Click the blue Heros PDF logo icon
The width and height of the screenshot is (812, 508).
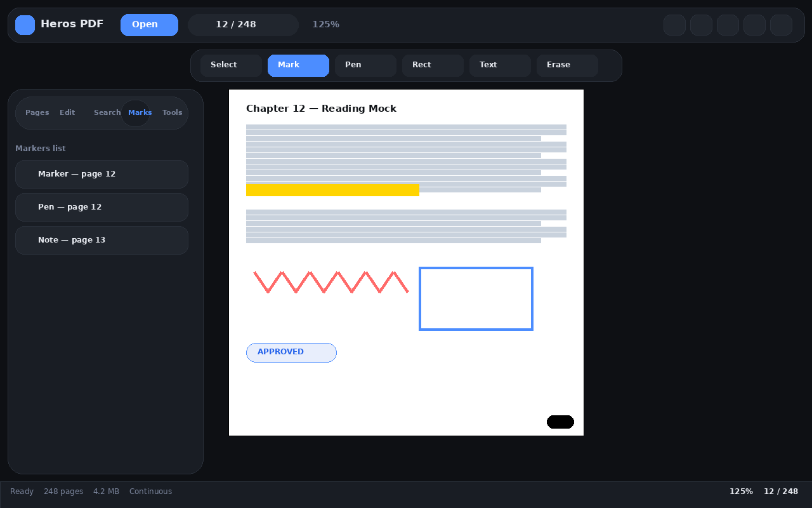tap(25, 25)
